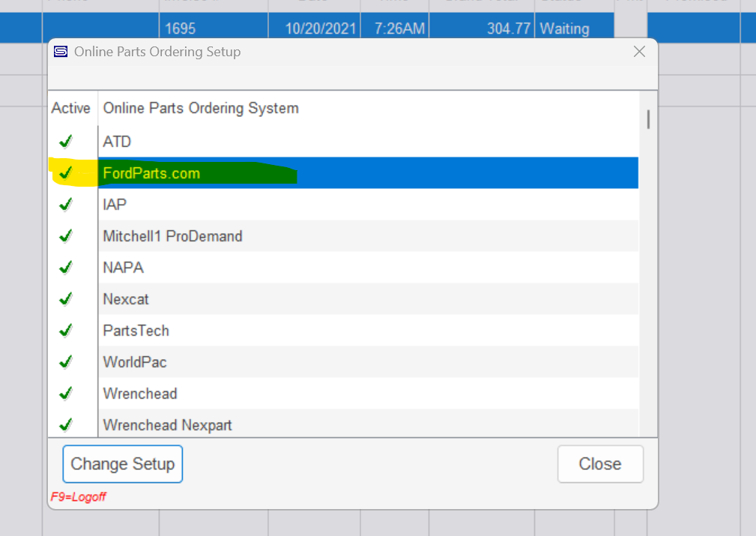Toggle the Active checkmark for the Wrenchead row
This screenshot has width=756, height=536.
[x=66, y=394]
